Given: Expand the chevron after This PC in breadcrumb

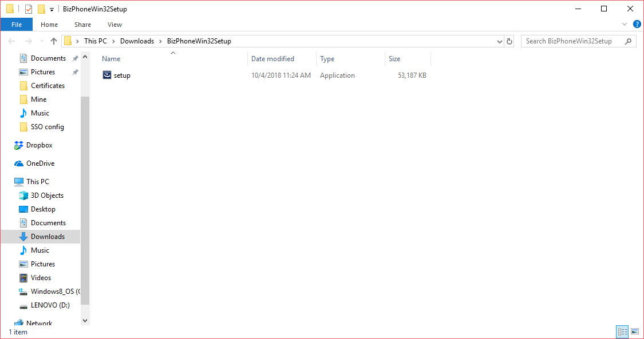Looking at the screenshot, I should click(114, 41).
